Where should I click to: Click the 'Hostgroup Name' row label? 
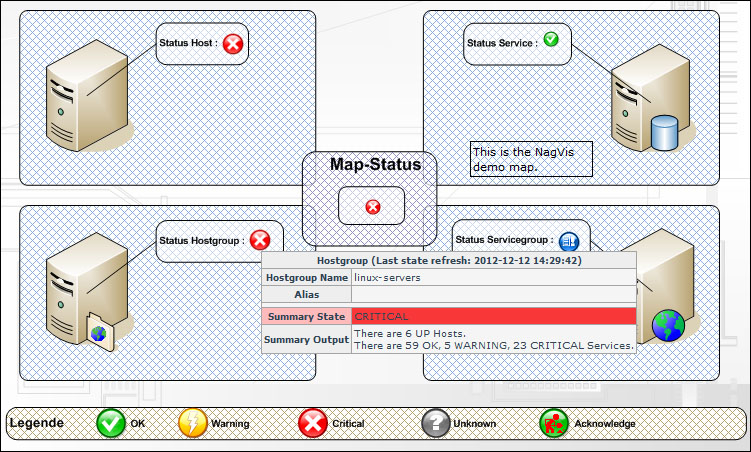pyautogui.click(x=307, y=278)
